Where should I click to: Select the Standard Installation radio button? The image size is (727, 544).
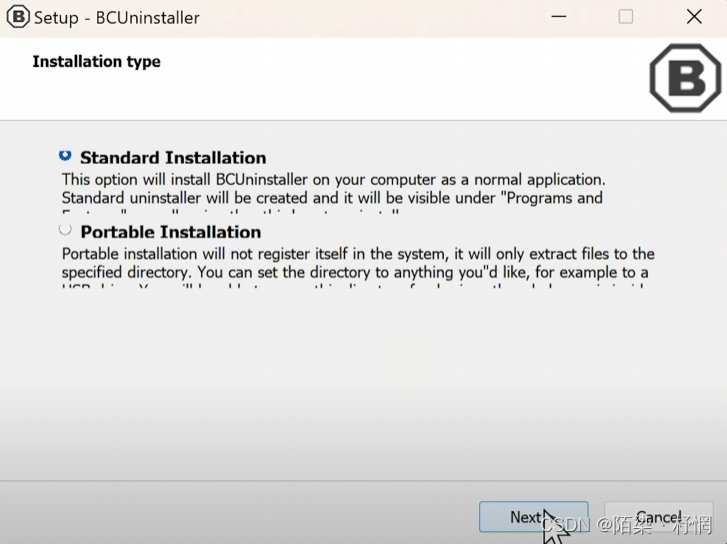(65, 155)
